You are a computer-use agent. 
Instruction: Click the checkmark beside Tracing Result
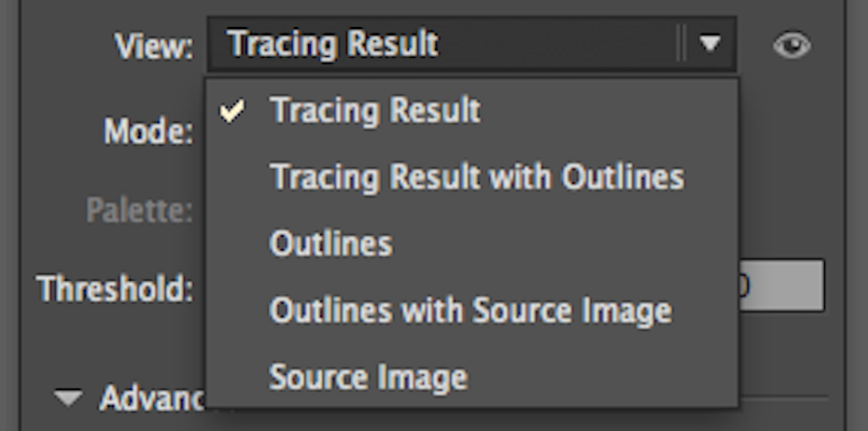click(232, 111)
